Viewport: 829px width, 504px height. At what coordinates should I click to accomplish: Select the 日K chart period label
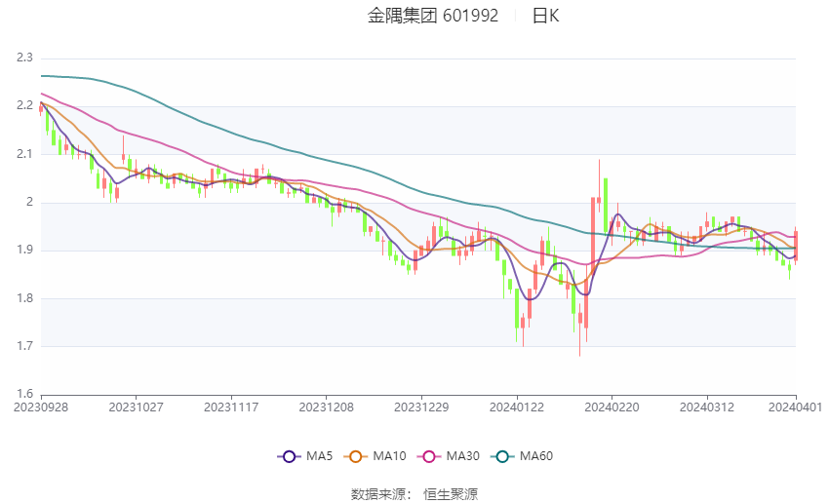click(x=545, y=16)
